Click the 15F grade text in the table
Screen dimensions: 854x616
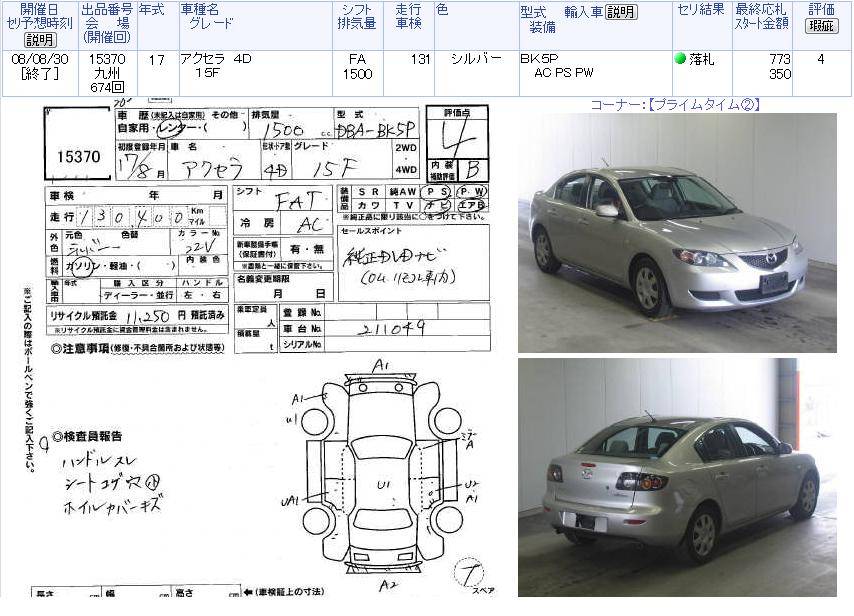click(208, 72)
